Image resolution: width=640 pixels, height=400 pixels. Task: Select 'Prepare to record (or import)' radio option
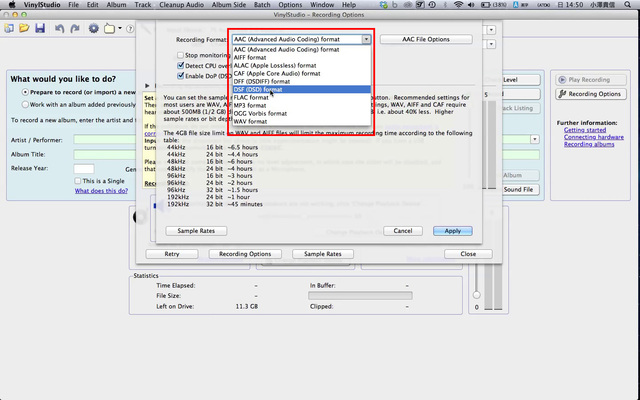pos(25,91)
